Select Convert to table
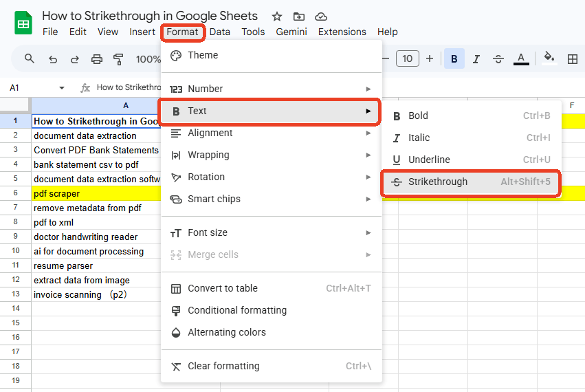 272,288
